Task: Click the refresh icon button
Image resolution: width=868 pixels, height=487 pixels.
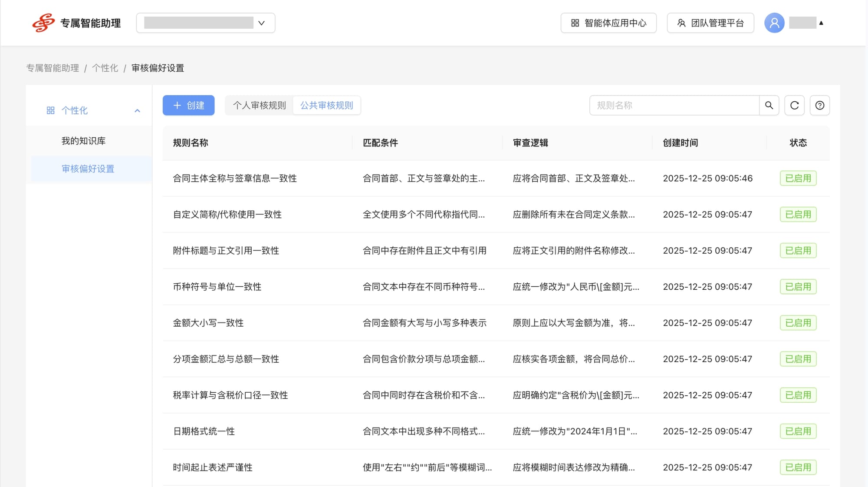Action: 794,105
